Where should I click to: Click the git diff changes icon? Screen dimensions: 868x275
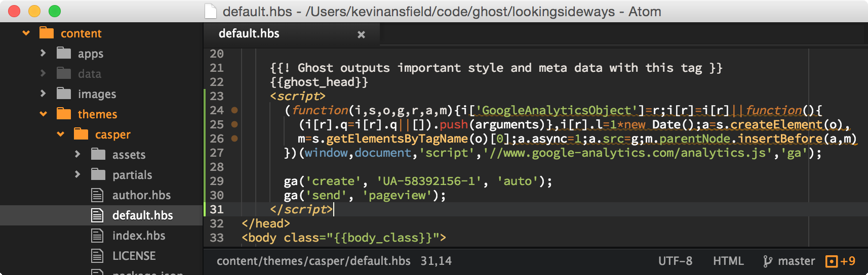pyautogui.click(x=832, y=261)
